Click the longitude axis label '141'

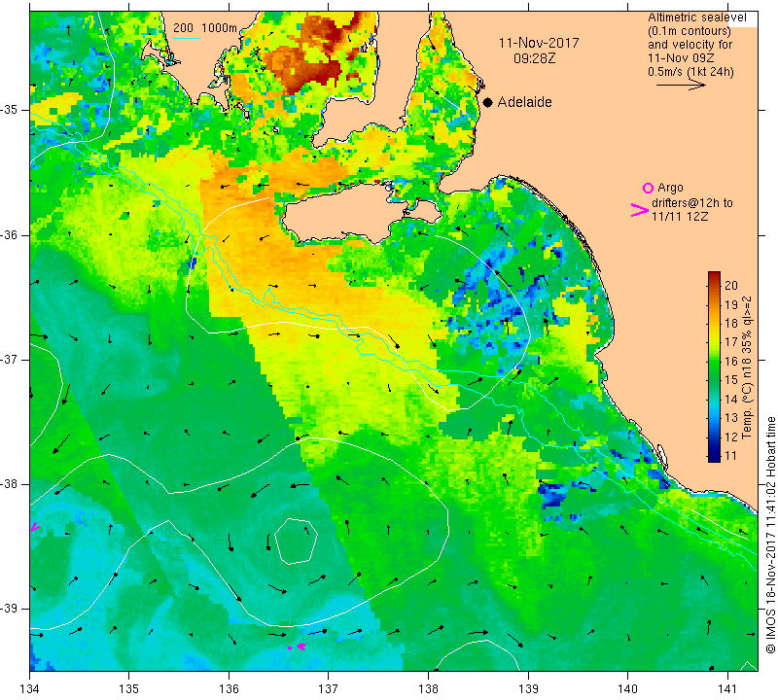coord(727,688)
